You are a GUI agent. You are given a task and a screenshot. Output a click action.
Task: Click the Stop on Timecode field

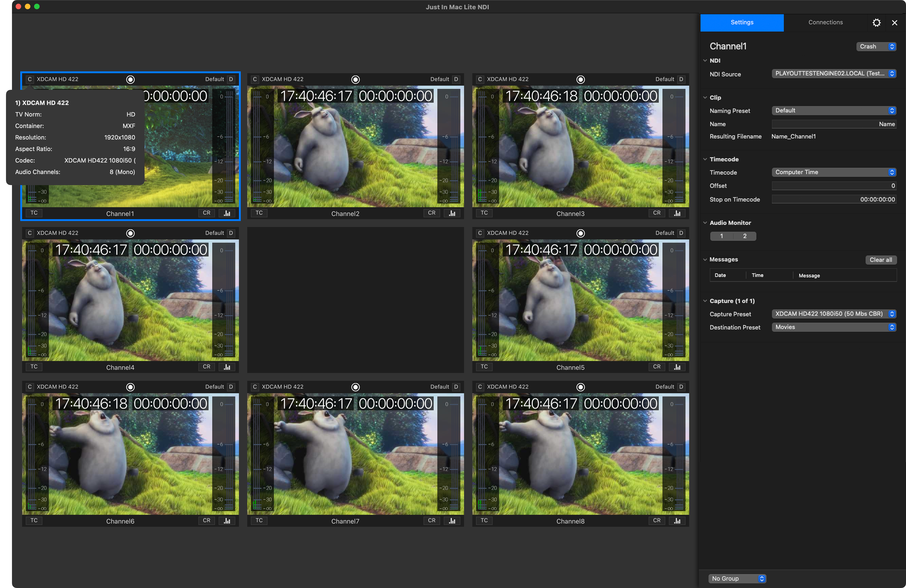tap(834, 200)
